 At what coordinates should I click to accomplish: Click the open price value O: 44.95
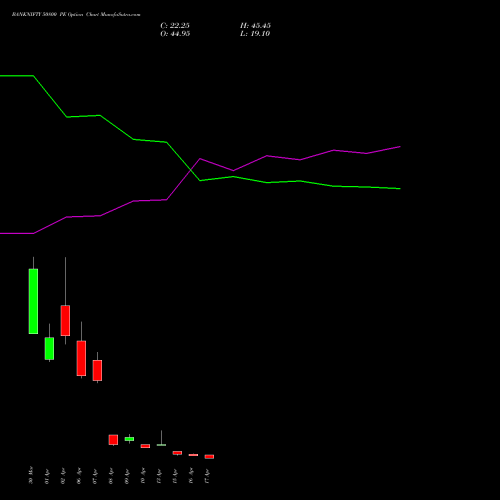coord(175,34)
